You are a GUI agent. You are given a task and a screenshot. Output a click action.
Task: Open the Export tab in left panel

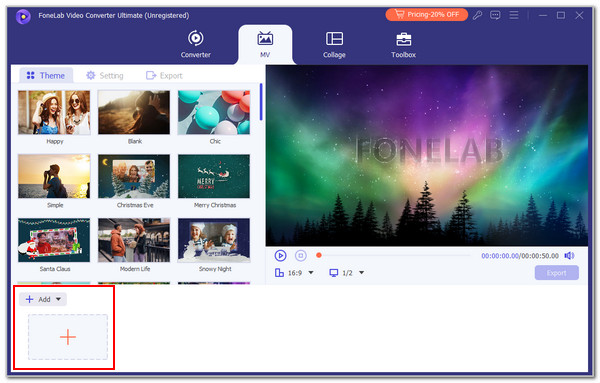pyautogui.click(x=164, y=75)
